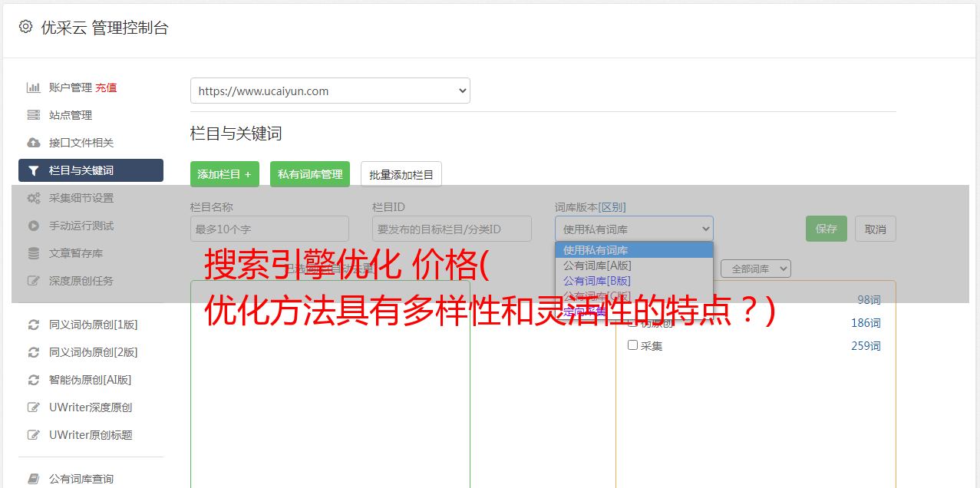
Task: Choose 公有词库[B版] option
Action: tap(634, 281)
